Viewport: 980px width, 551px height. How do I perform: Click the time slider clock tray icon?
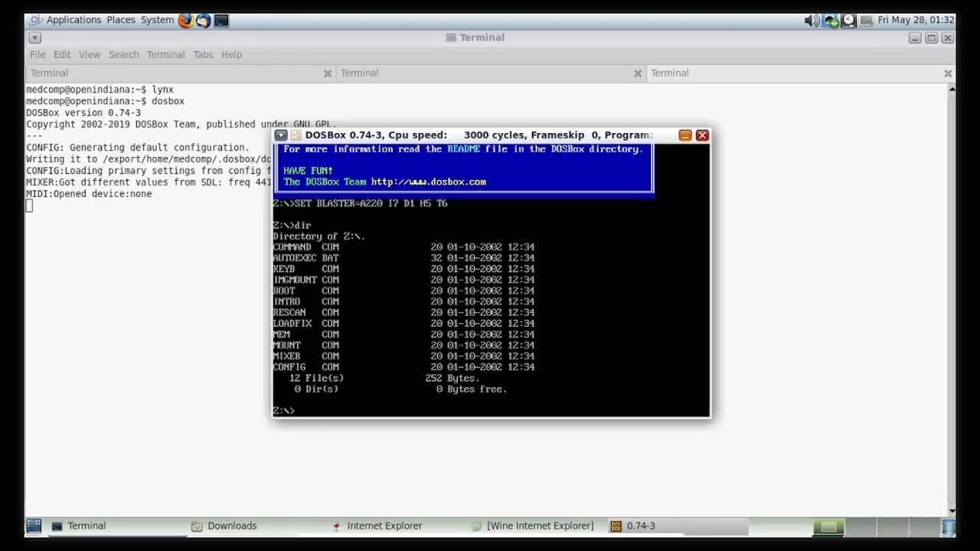pos(848,21)
